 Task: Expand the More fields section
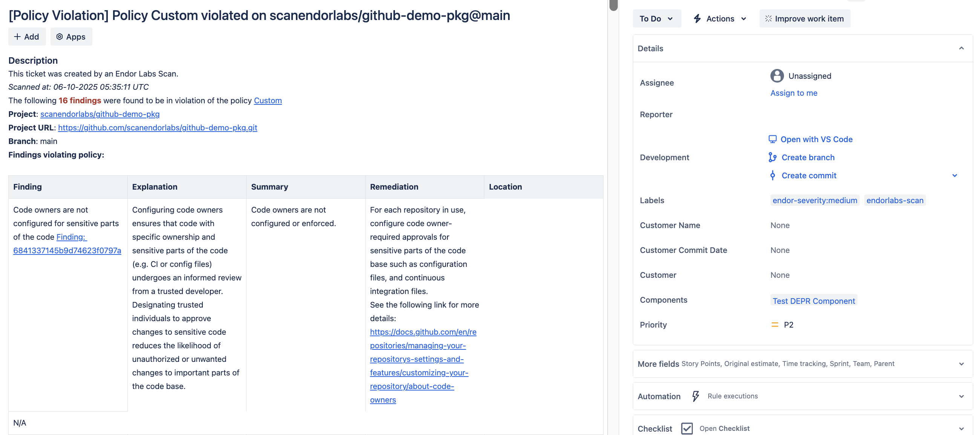pos(803,364)
